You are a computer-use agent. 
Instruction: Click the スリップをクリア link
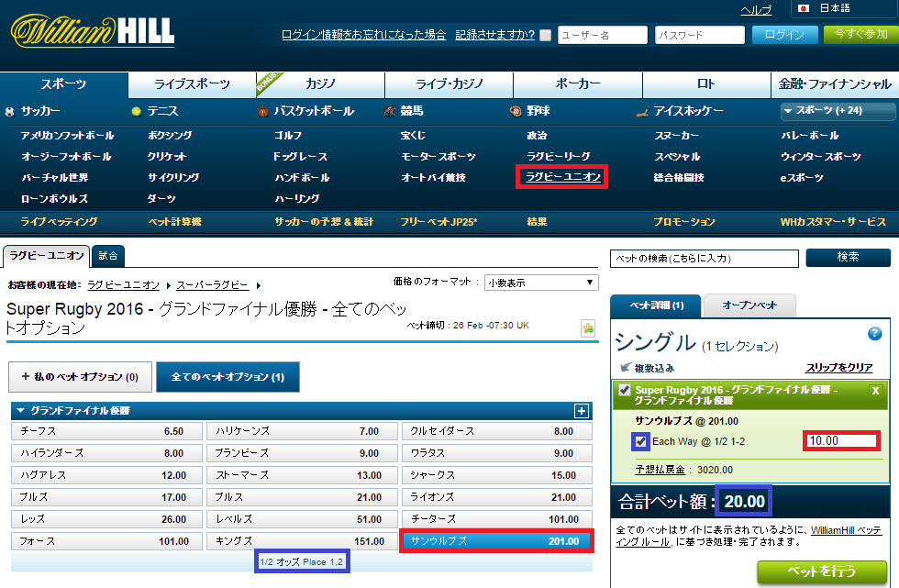838,367
